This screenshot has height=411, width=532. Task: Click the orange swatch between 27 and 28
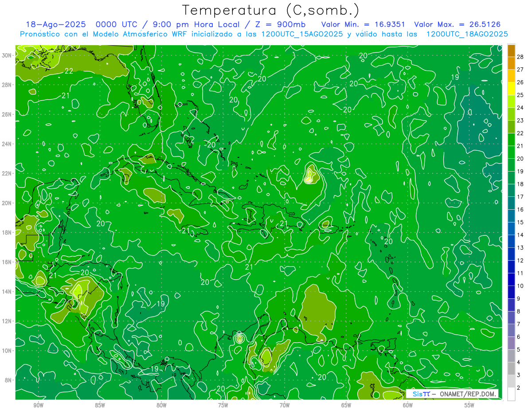pos(511,63)
